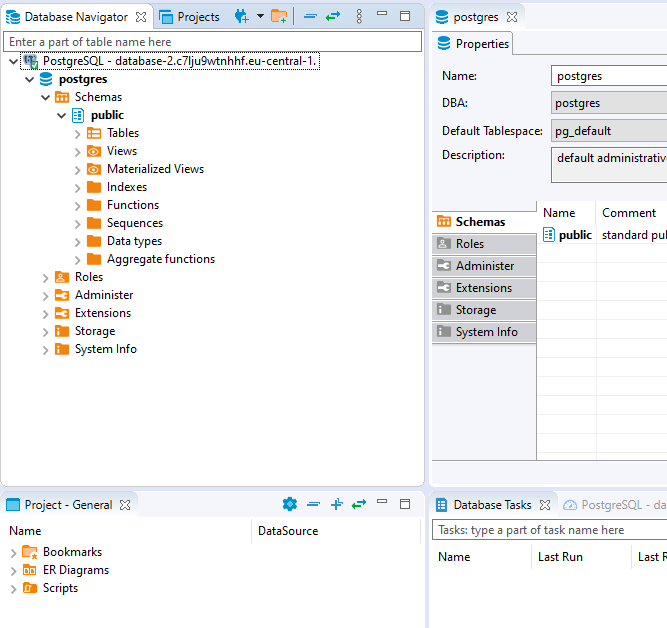
Task: Toggle link with editor in Project panel
Action: coord(359,504)
